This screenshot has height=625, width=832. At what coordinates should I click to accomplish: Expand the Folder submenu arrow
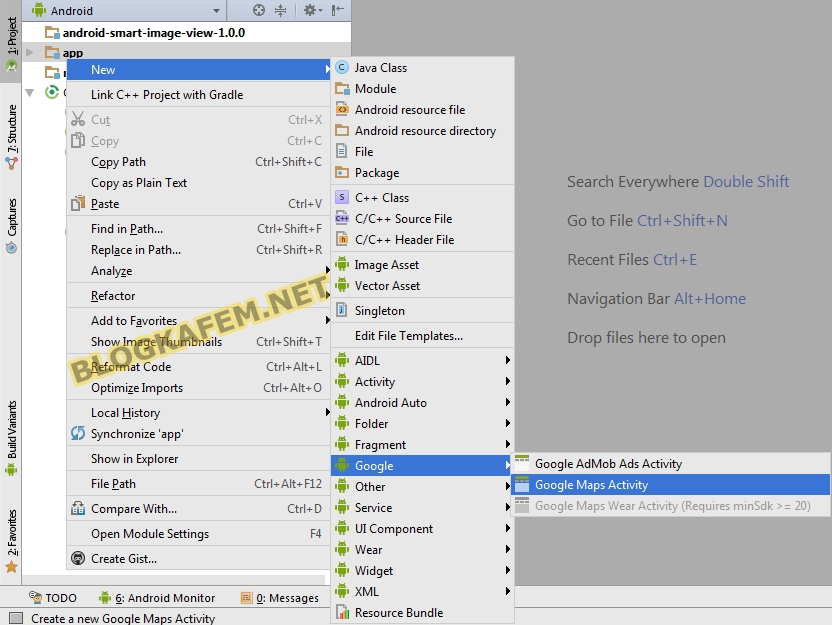point(508,423)
